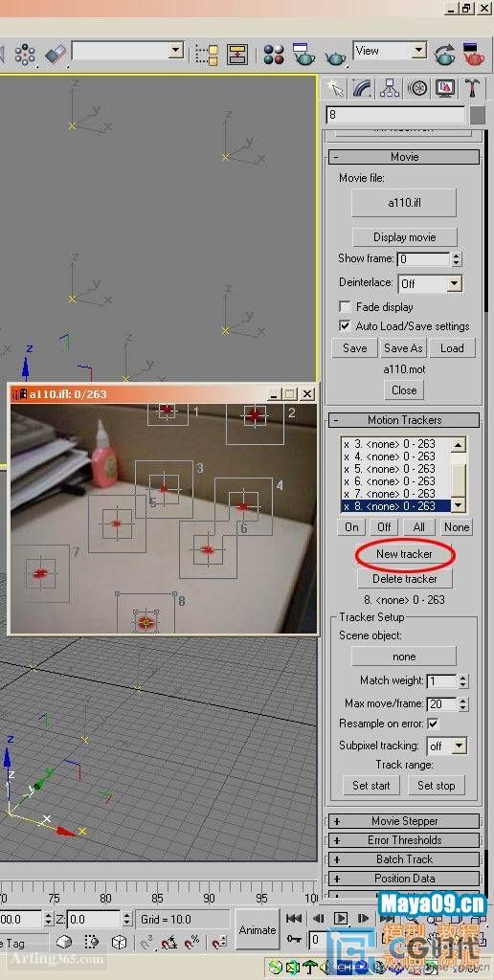Step to next frame
The height and width of the screenshot is (980, 494).
tap(363, 918)
